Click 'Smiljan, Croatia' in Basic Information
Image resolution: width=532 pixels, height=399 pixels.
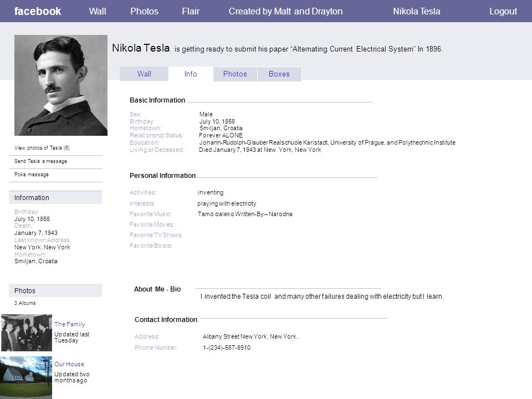pyautogui.click(x=221, y=128)
